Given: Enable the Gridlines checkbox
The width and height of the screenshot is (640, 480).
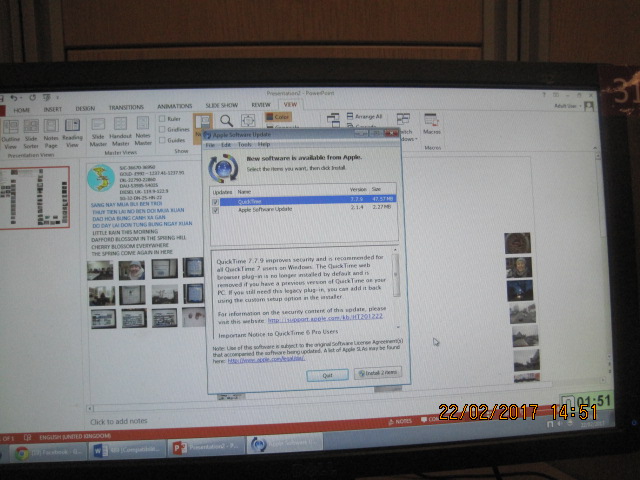Looking at the screenshot, I should [162, 129].
